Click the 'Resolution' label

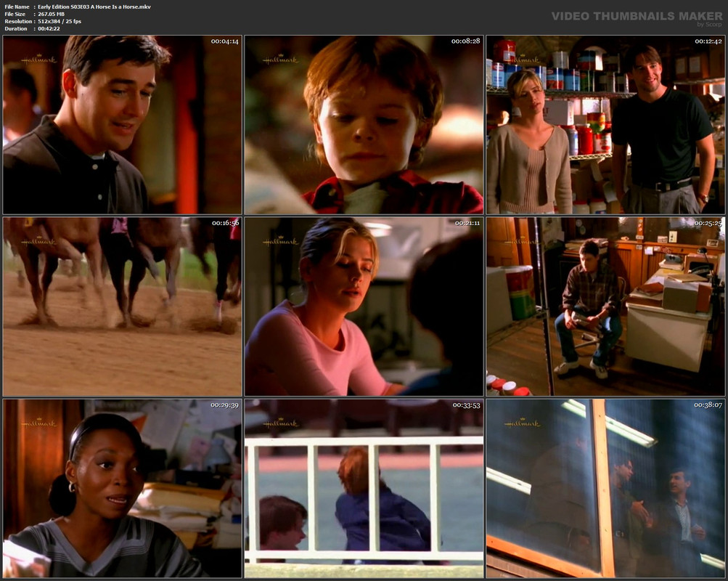[x=18, y=21]
